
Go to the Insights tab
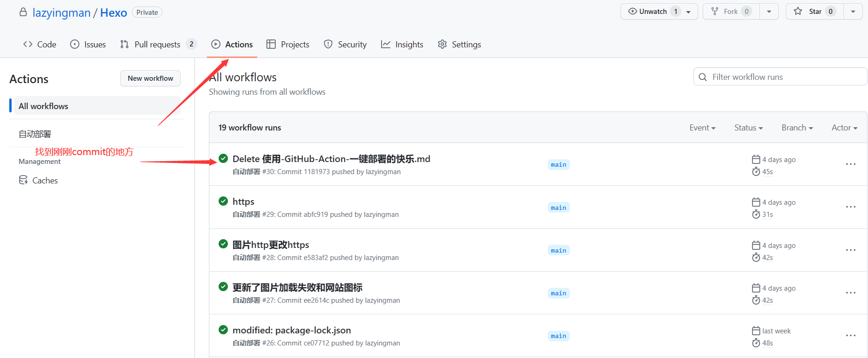click(402, 44)
